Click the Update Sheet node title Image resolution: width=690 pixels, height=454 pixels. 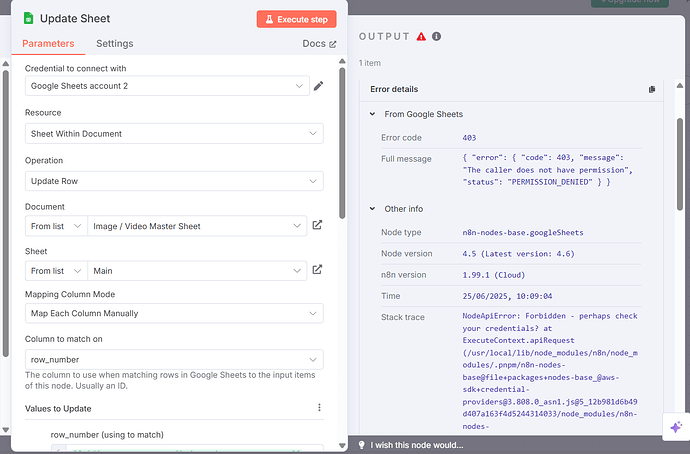pyautogui.click(x=75, y=18)
